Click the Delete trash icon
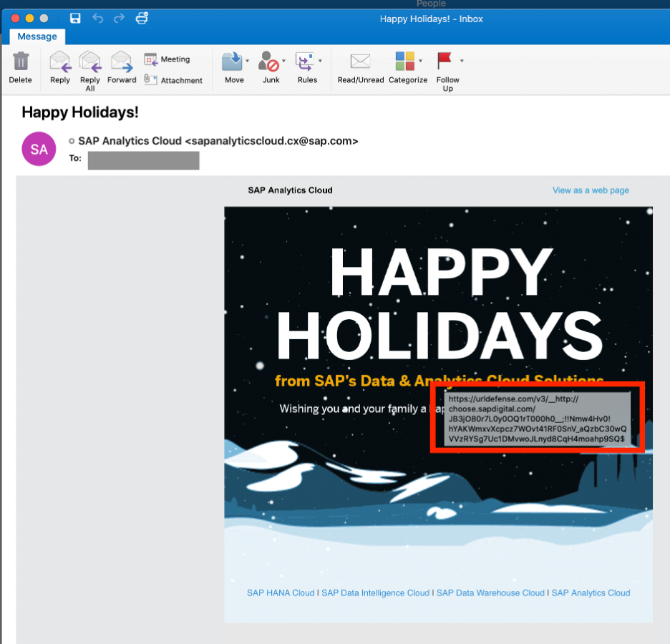670x644 pixels. click(x=21, y=62)
